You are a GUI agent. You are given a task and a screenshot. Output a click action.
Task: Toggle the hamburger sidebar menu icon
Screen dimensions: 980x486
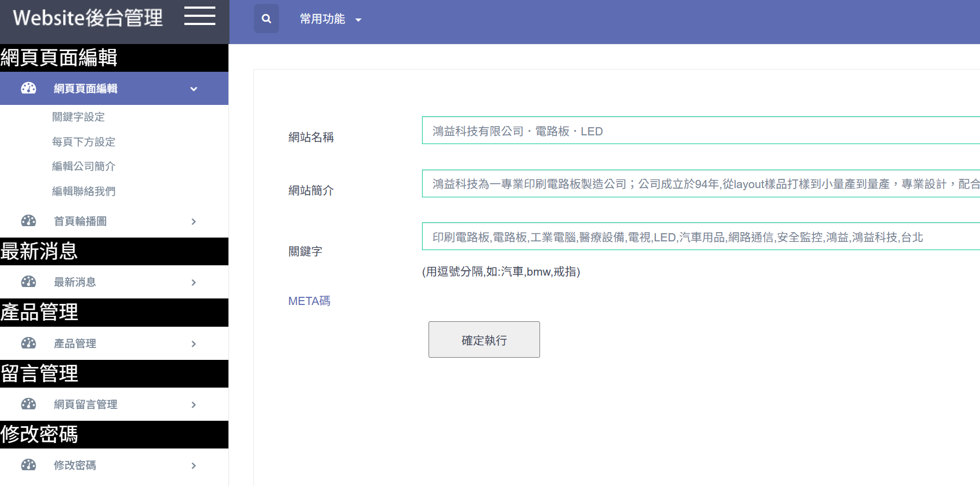pyautogui.click(x=200, y=16)
